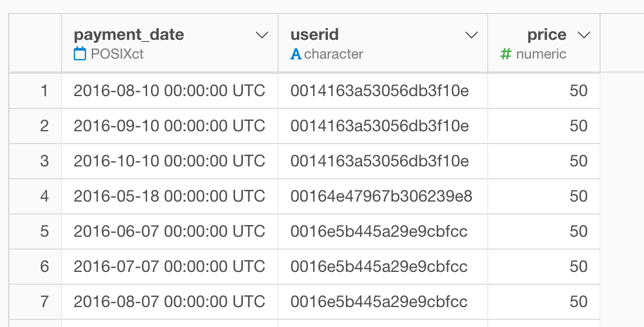Click the 2016-09-10 payment date cell

click(170, 126)
